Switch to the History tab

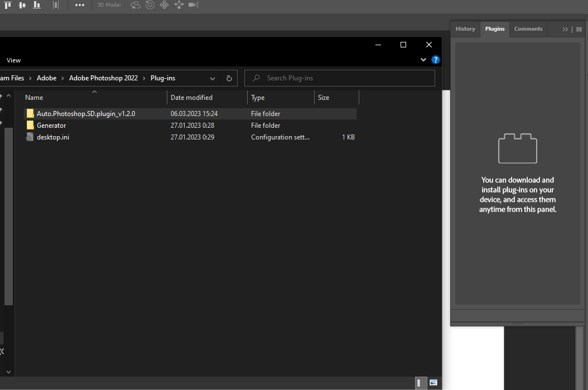tap(465, 29)
